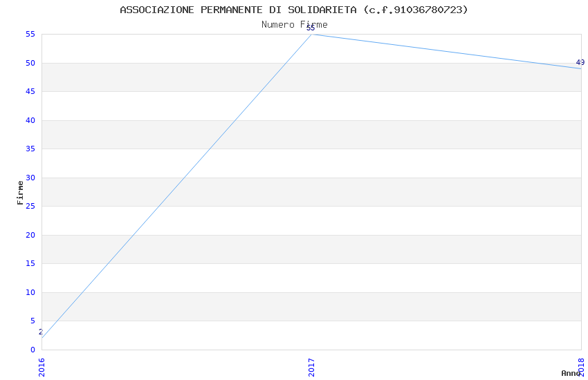Viewport: 588px width, 380px height.
Task: Select the data label 55 at 2017 peak
Action: point(311,28)
